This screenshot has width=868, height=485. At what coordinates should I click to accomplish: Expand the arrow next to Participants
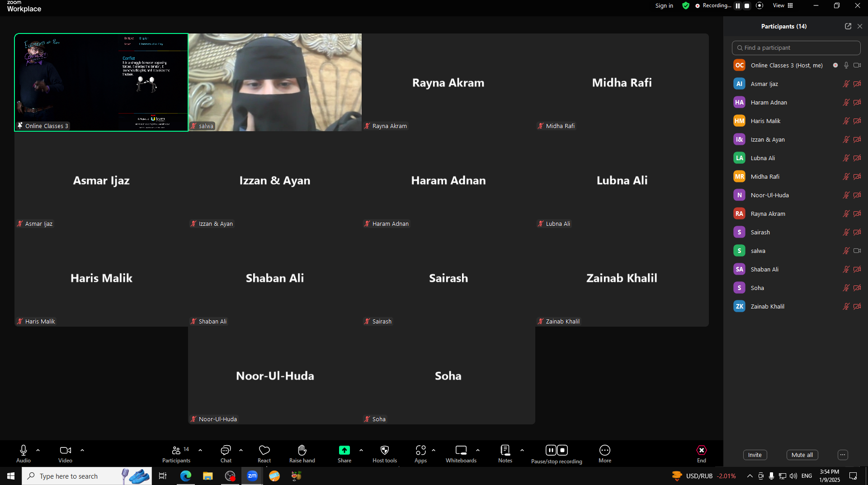(x=200, y=450)
